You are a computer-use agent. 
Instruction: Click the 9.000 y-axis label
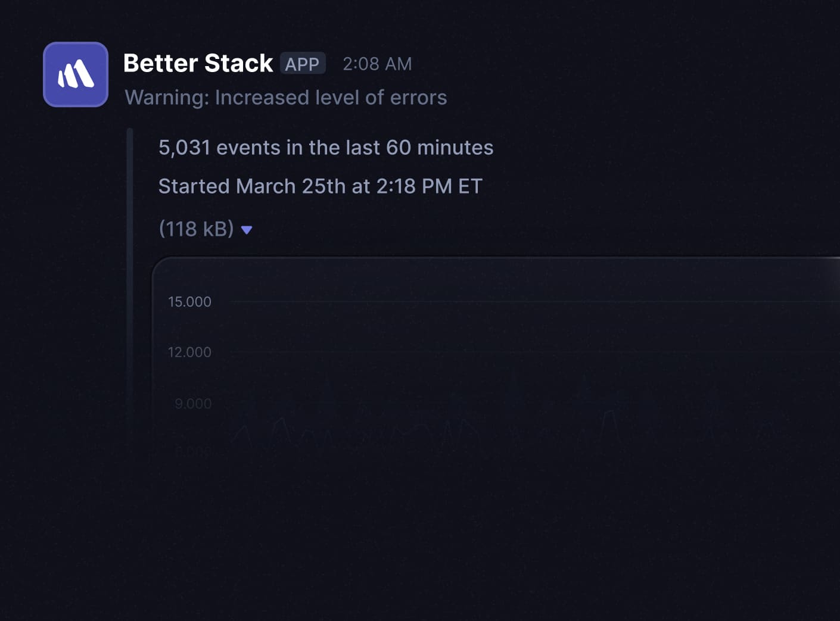click(193, 404)
